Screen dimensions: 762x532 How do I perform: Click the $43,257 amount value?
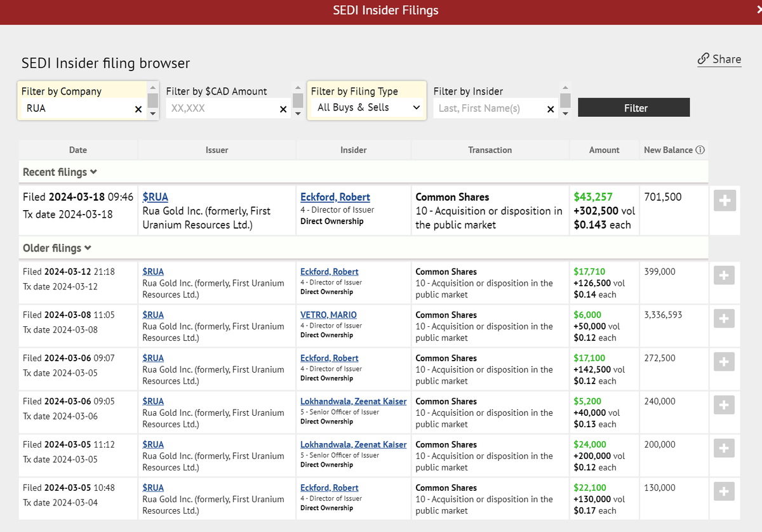pyautogui.click(x=593, y=197)
